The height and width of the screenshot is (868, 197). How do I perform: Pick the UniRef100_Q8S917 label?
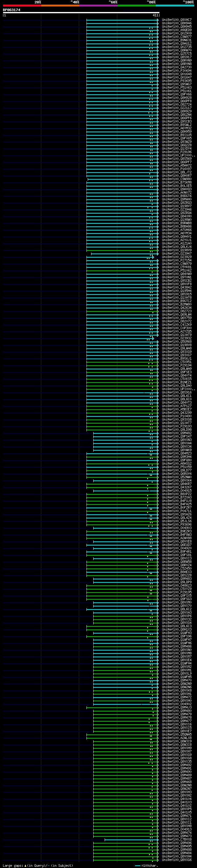[x=177, y=57]
